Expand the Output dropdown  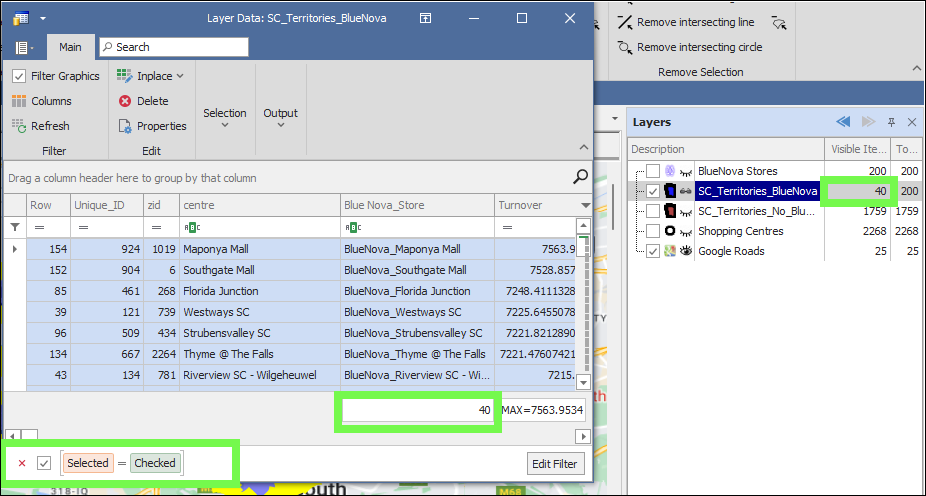coord(280,118)
